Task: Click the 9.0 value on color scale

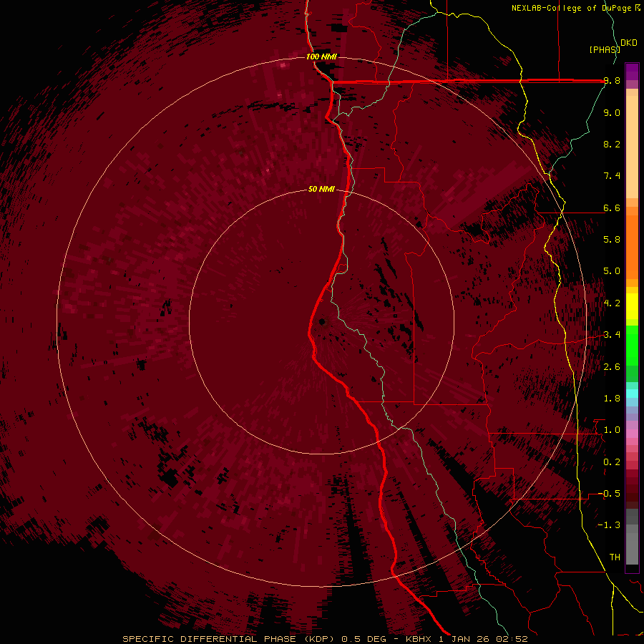Action: 612,112
